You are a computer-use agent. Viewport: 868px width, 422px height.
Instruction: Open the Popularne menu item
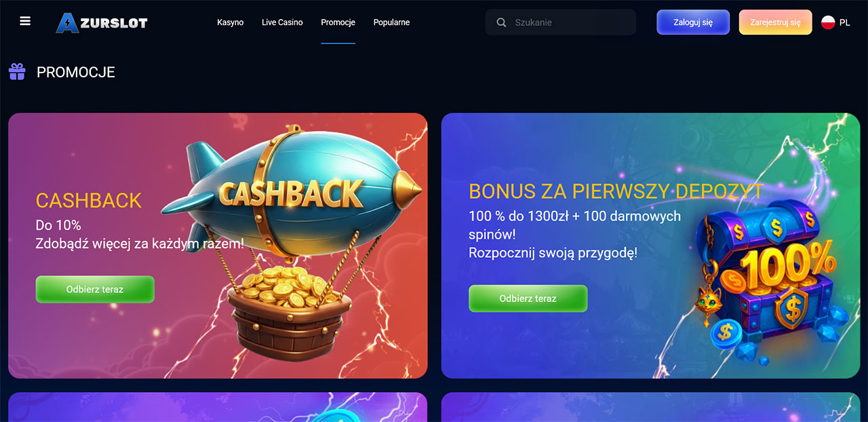392,22
